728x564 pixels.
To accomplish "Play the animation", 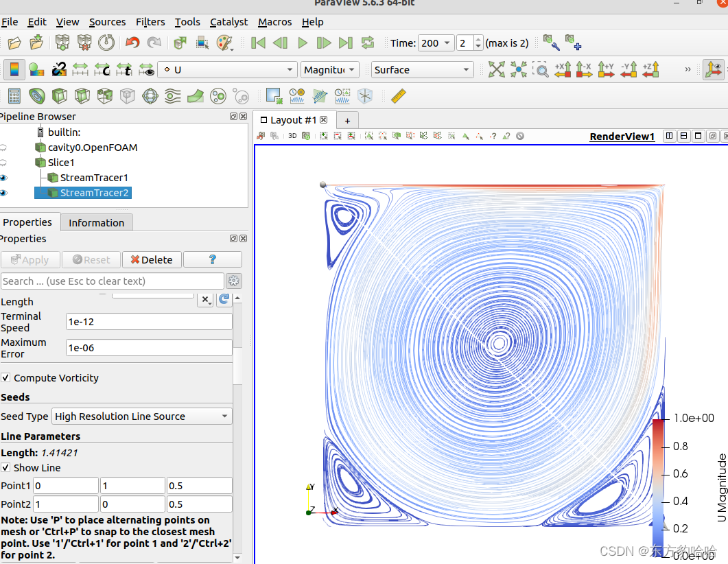I will pos(303,43).
